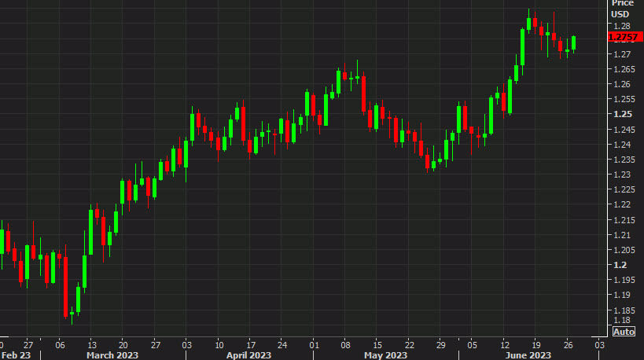
Task: Click the May 2023 month label
Action: 385,355
